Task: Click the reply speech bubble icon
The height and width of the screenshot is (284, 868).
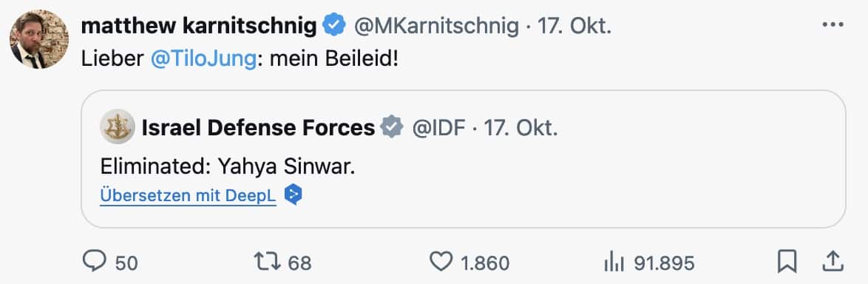Action: pyautogui.click(x=95, y=261)
